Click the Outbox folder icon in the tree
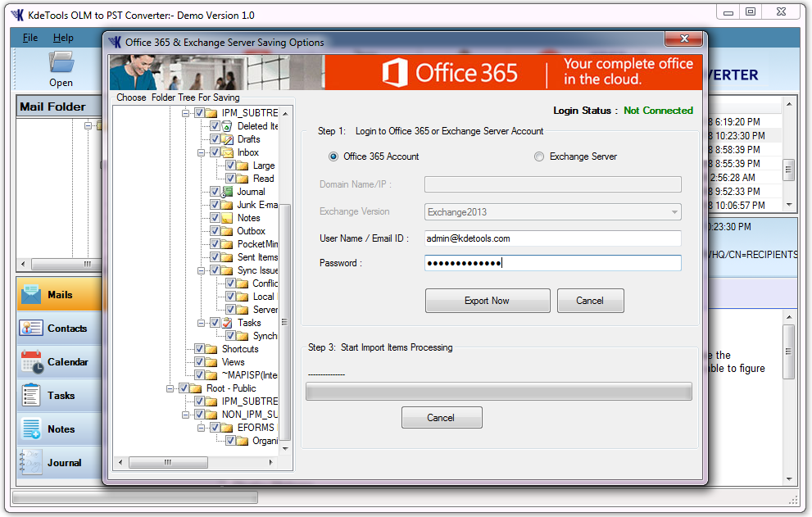 (227, 231)
